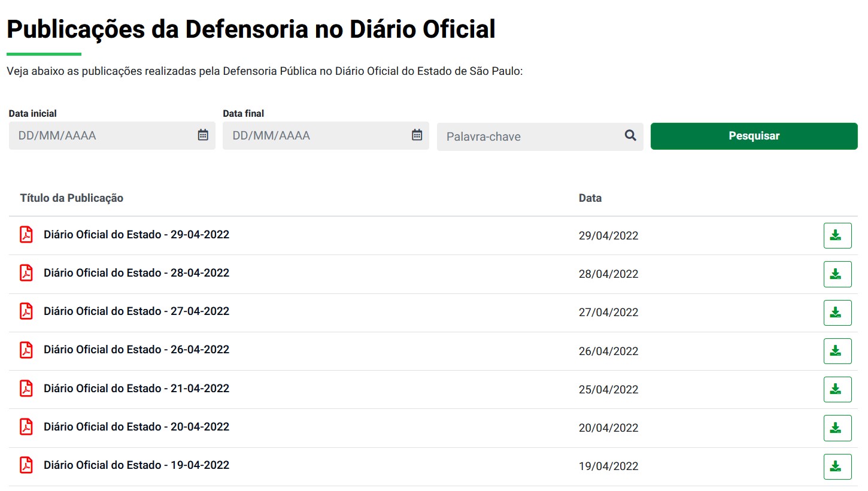Image resolution: width=868 pixels, height=491 pixels.
Task: Click PDF icon for 26-04-2022 publication
Action: click(26, 350)
